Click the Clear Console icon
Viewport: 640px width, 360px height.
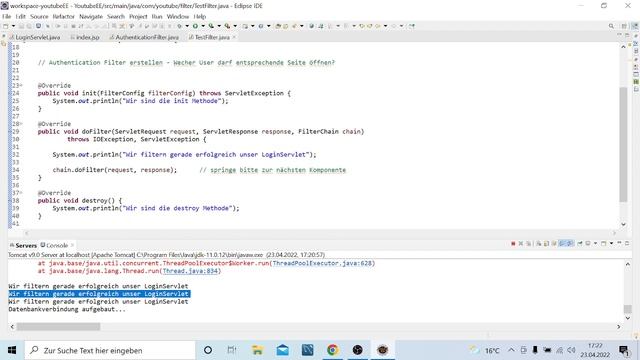(x=539, y=244)
